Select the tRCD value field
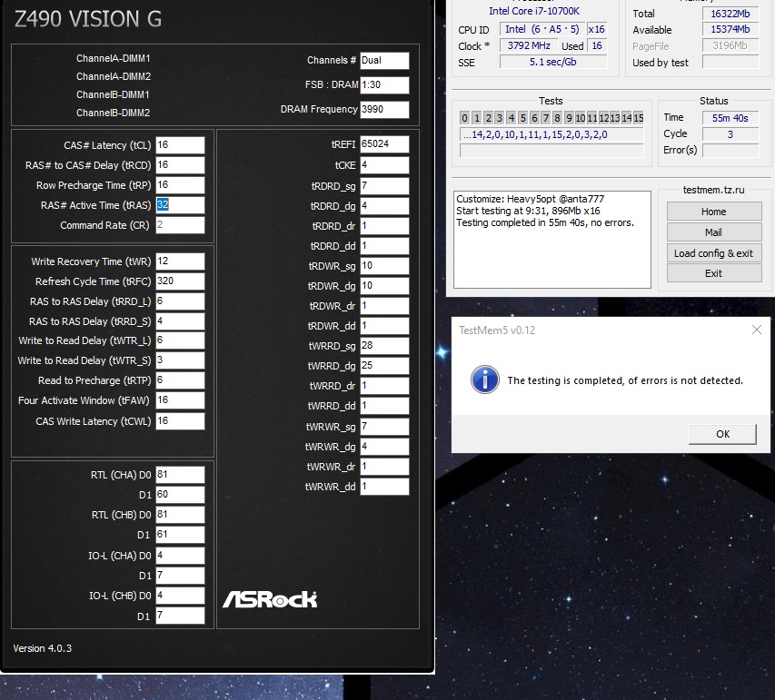This screenshot has width=775, height=700. click(180, 165)
